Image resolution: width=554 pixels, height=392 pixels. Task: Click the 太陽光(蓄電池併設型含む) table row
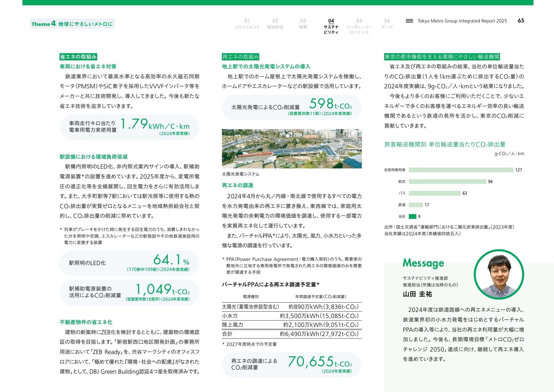[292, 307]
